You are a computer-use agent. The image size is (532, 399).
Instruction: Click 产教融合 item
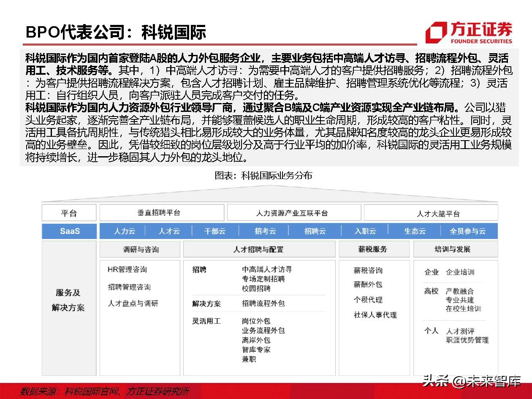[460, 291]
